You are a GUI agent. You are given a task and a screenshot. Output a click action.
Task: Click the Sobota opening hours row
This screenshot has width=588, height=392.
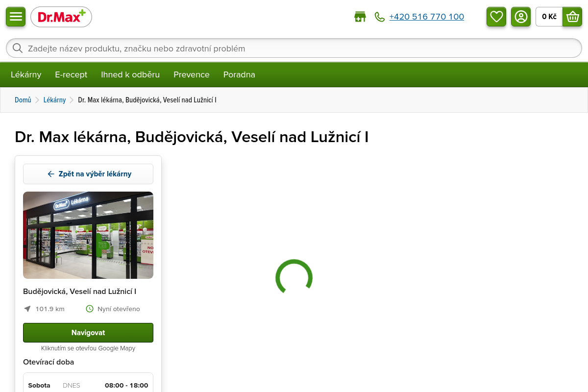click(x=88, y=385)
